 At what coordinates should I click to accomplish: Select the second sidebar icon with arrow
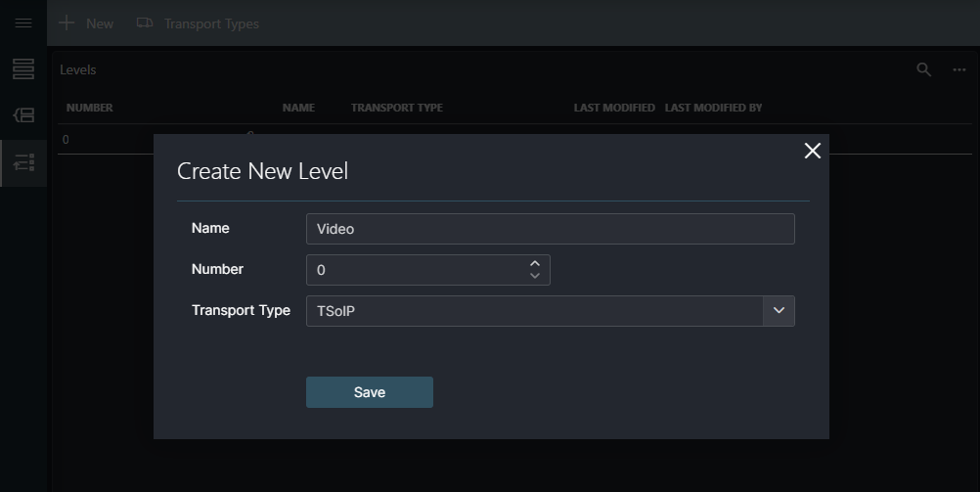(23, 115)
